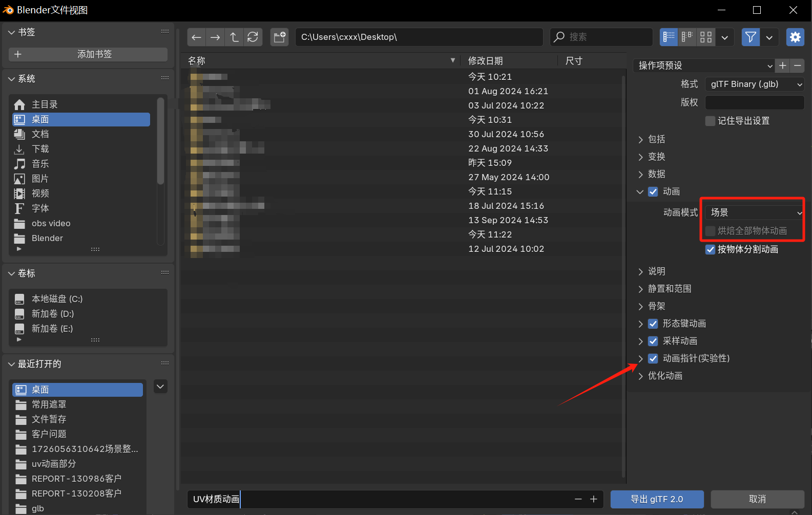This screenshot has width=812, height=515.
Task: Remove the current operator preset
Action: [x=798, y=66]
